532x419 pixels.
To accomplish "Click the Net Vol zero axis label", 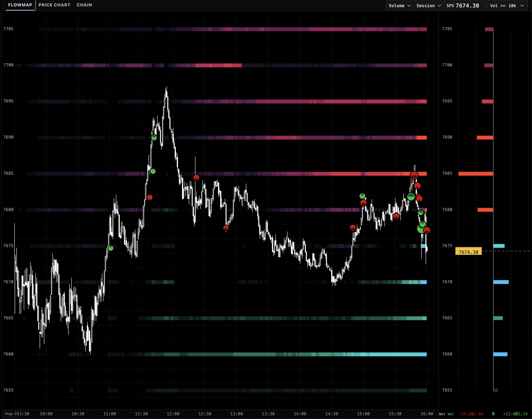I will 493,414.
